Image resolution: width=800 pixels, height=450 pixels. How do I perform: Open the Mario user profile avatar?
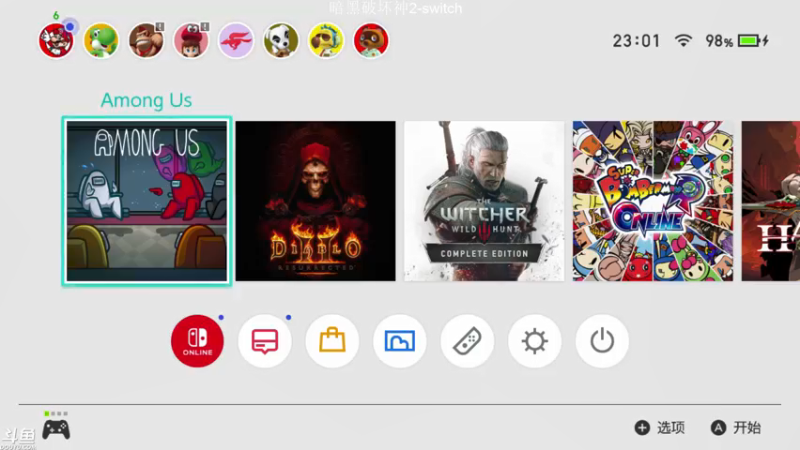(56, 40)
